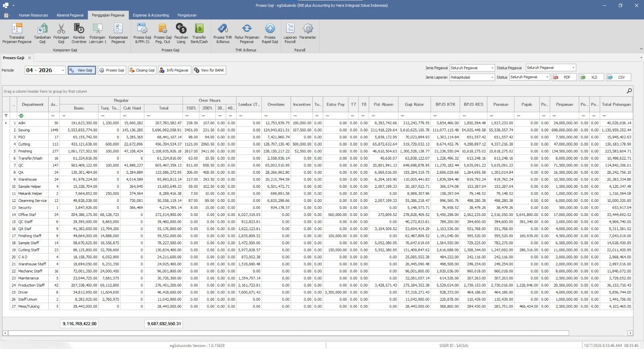The height and width of the screenshot is (349, 644).
Task: Open Laporan Payroll report icon
Action: coord(290,33)
